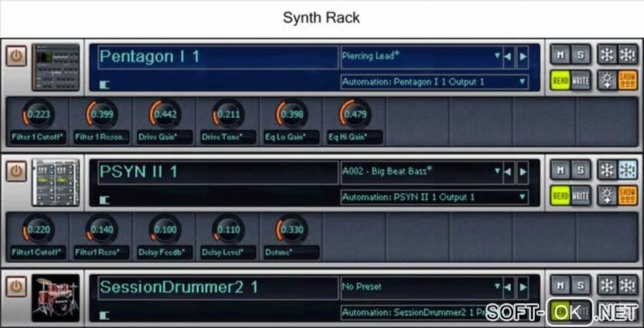Click the small icon under SessionDrummer2 1 name
Image resolution: width=644 pixels, height=328 pixels.
click(105, 315)
